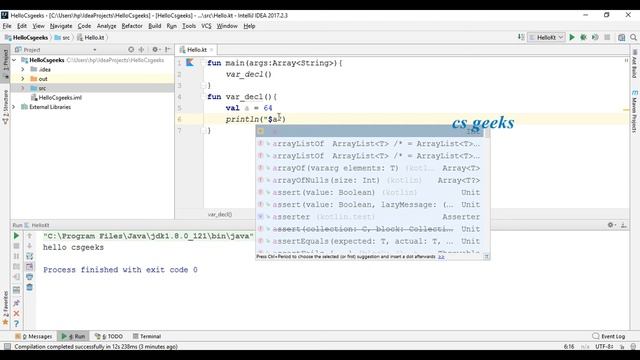Open Run panel settings gear dropdown
Screen dimensions: 640x360
coord(611,225)
